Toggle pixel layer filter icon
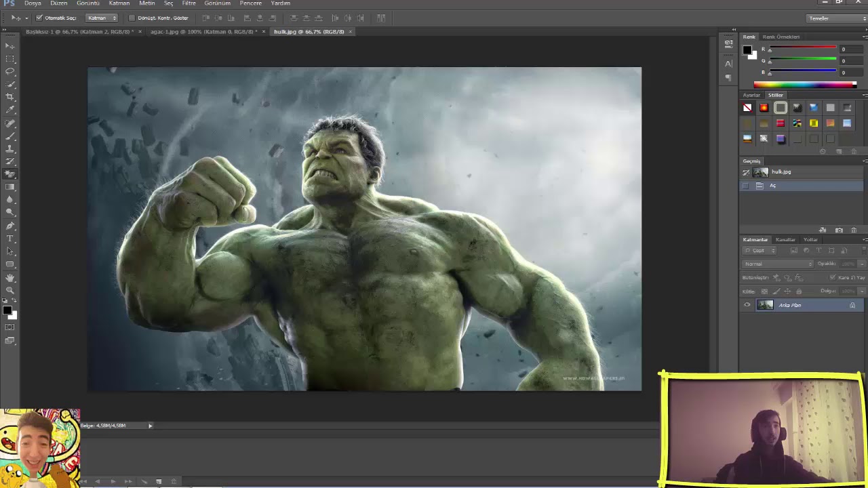This screenshot has height=488, width=868. pos(794,251)
